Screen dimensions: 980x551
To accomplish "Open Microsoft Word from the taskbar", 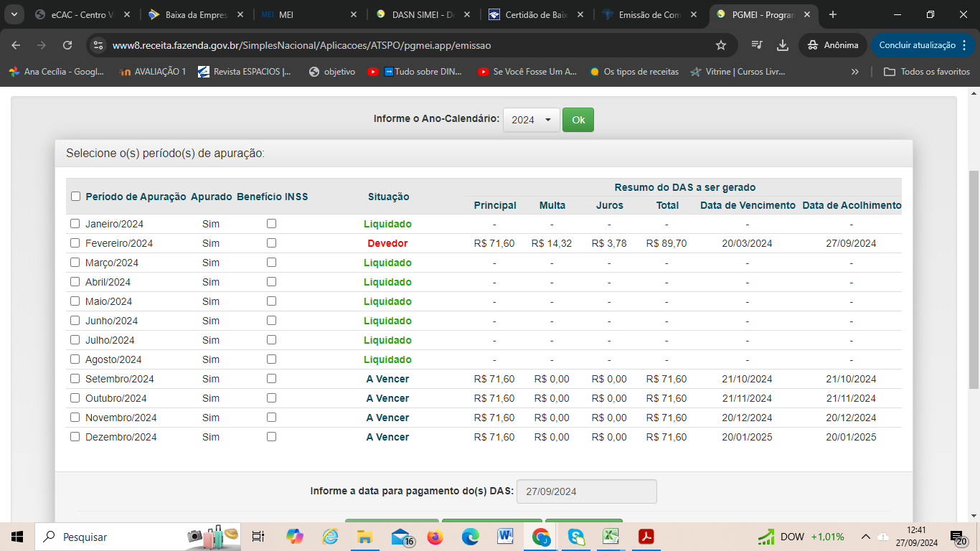I will 506,537.
